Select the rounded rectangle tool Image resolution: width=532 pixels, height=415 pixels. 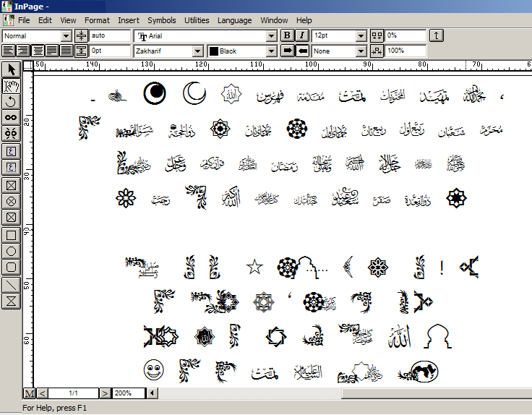click(x=12, y=268)
